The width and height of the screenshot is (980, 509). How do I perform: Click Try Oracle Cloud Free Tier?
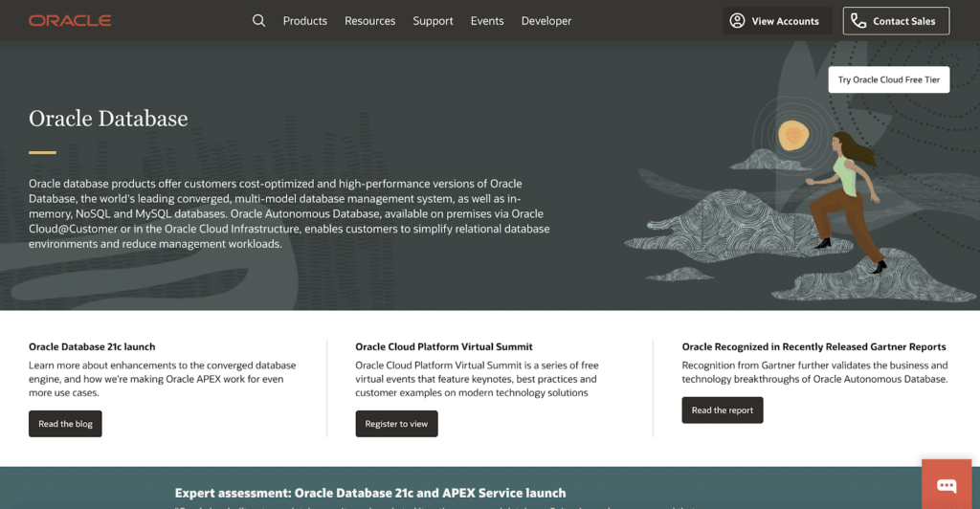pyautogui.click(x=889, y=79)
